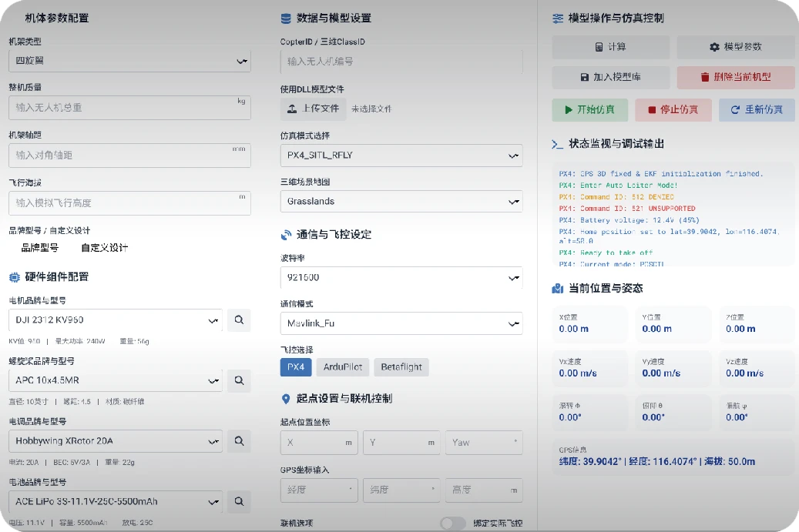Choose the 自定义设计 option

click(104, 248)
